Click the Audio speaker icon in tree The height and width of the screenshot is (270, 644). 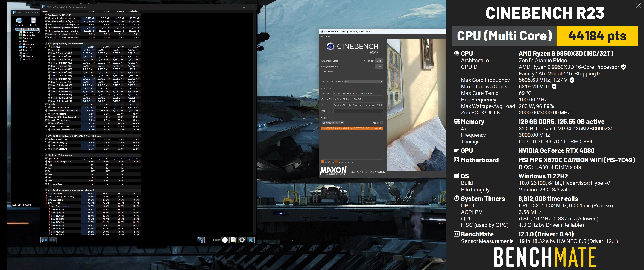[21, 53]
